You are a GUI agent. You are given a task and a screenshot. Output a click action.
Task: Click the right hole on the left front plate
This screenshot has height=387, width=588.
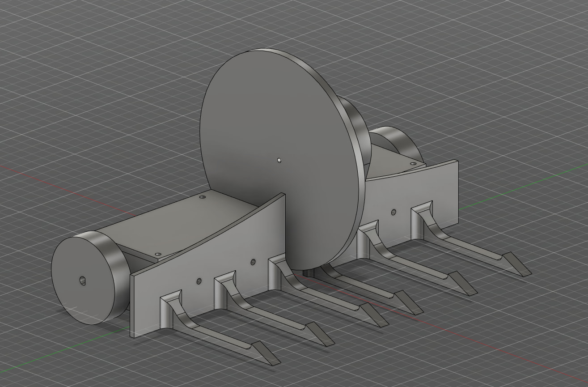coord(253,261)
